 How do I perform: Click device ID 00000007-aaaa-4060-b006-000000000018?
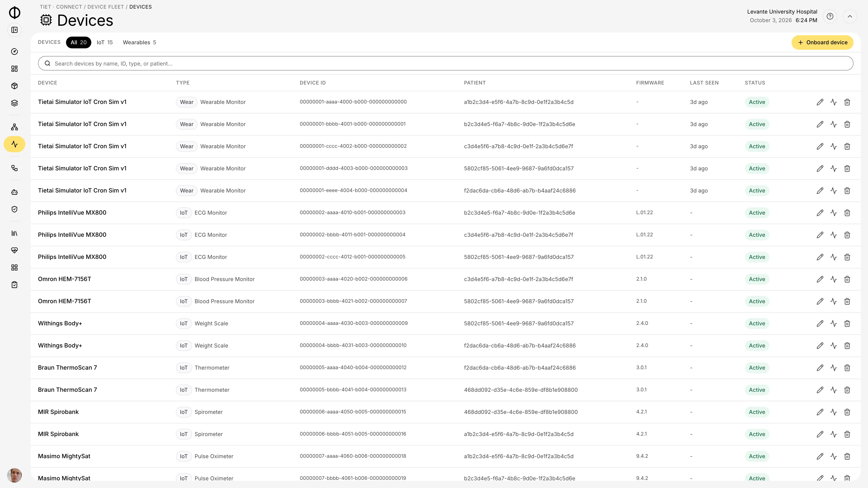point(353,456)
